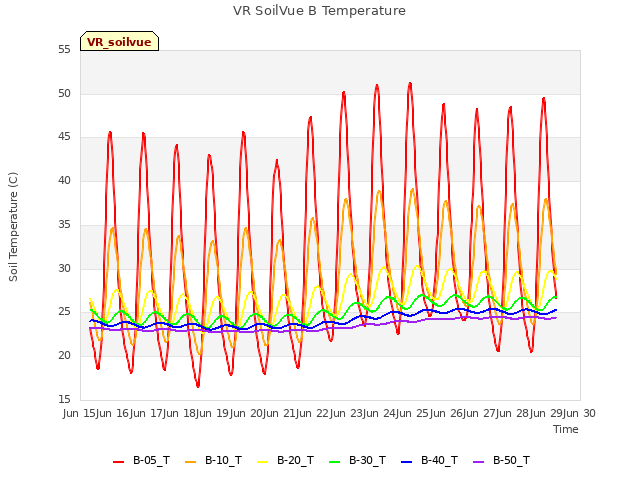Click the VR_soilvue annotation label
The height and width of the screenshot is (480, 640).
coord(119,42)
